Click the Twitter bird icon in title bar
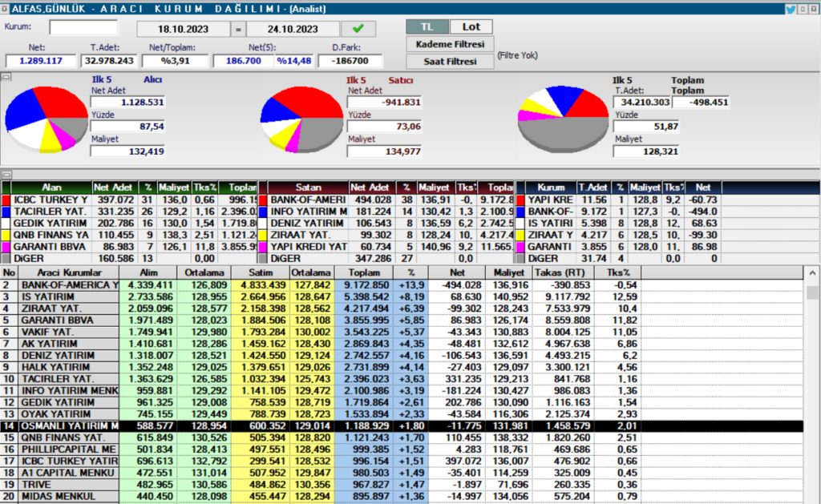The width and height of the screenshot is (821, 504). click(791, 10)
